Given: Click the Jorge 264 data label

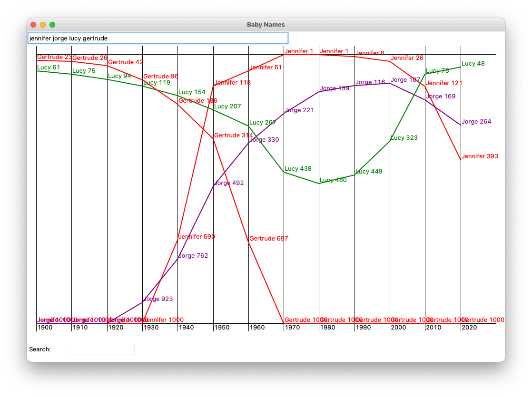Looking at the screenshot, I should point(476,122).
